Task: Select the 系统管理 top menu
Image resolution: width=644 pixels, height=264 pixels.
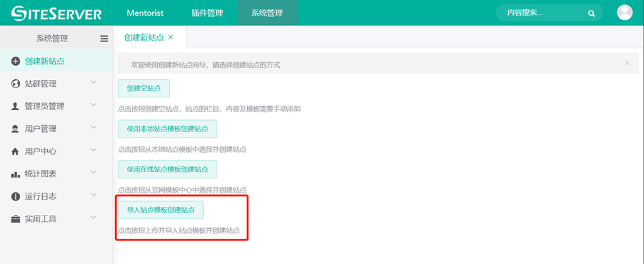Action: click(267, 13)
